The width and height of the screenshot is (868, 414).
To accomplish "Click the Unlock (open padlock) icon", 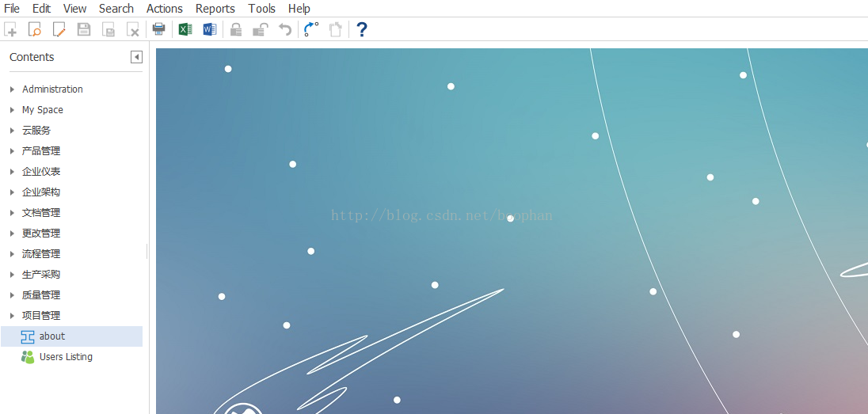I will pyautogui.click(x=261, y=29).
